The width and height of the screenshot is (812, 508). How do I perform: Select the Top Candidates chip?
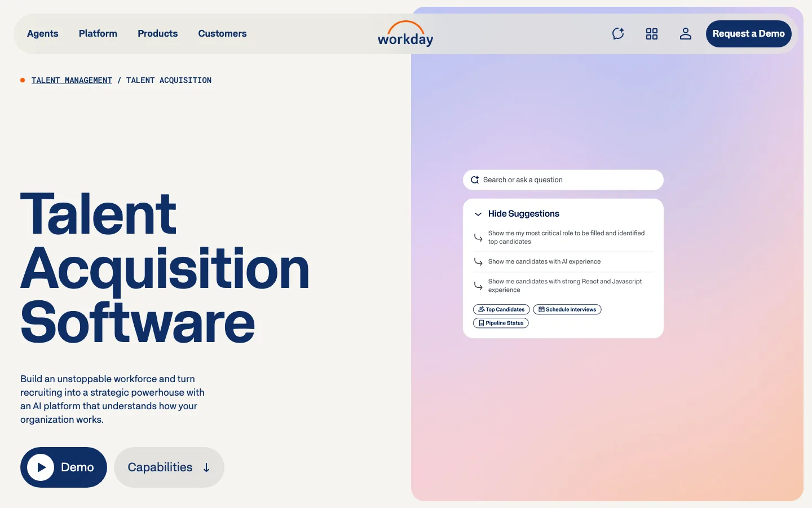(501, 309)
